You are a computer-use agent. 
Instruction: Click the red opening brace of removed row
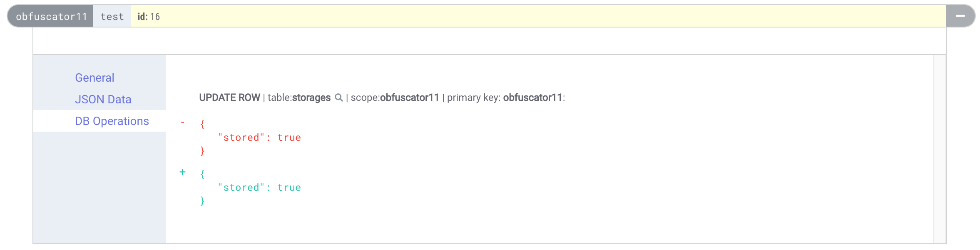pos(202,124)
